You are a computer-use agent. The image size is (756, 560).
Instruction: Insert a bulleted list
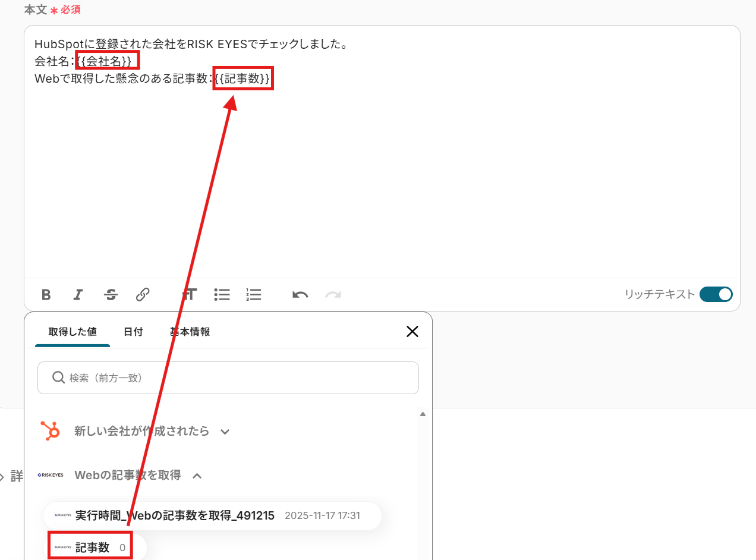tap(222, 294)
